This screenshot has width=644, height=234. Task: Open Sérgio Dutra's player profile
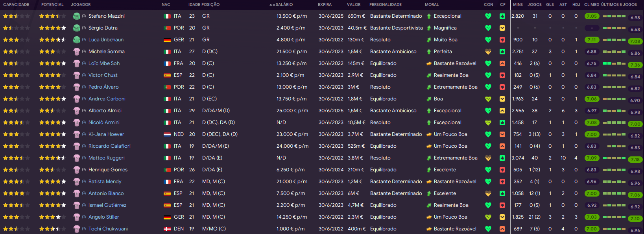103,28
